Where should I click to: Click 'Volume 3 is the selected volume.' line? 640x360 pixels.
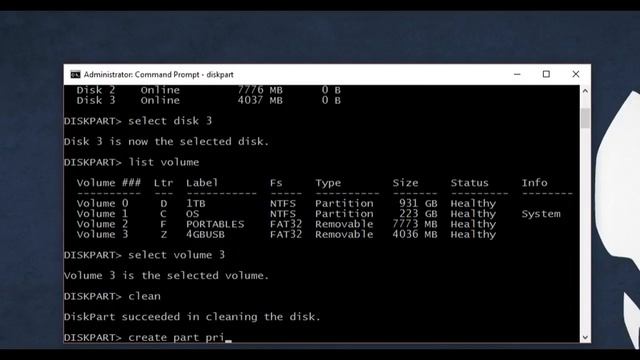[167, 276]
